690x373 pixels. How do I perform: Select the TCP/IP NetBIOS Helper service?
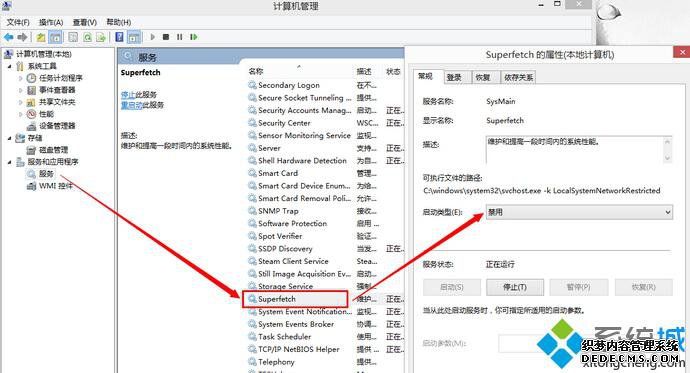pos(298,350)
